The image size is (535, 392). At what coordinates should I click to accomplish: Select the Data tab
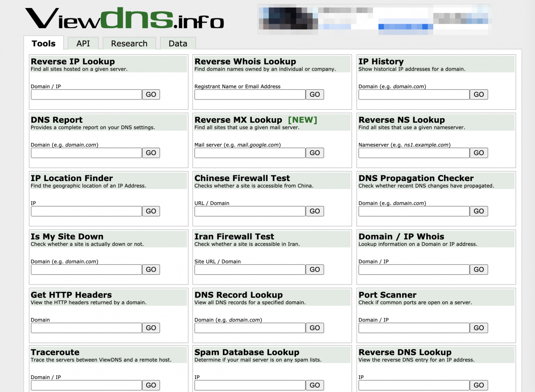(x=178, y=43)
